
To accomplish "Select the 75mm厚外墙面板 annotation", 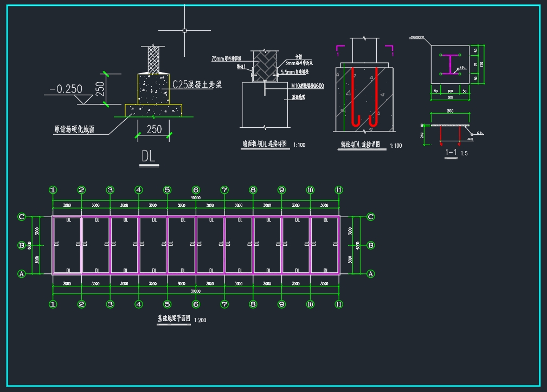I will tap(227, 58).
